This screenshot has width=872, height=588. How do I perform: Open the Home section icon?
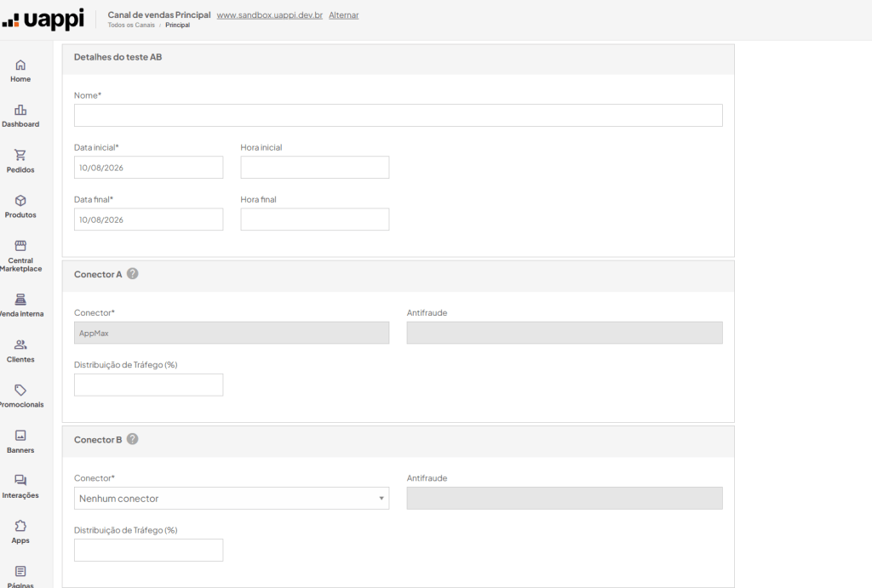(20, 65)
